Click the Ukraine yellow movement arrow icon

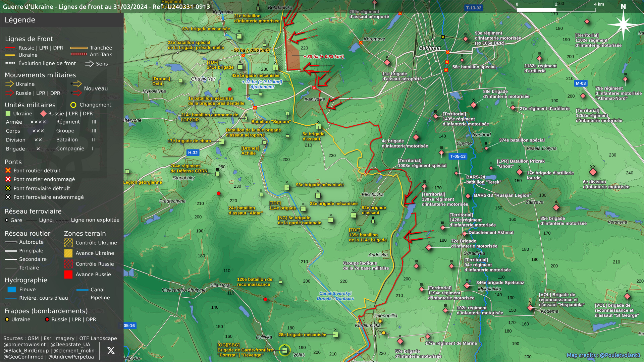click(x=9, y=84)
